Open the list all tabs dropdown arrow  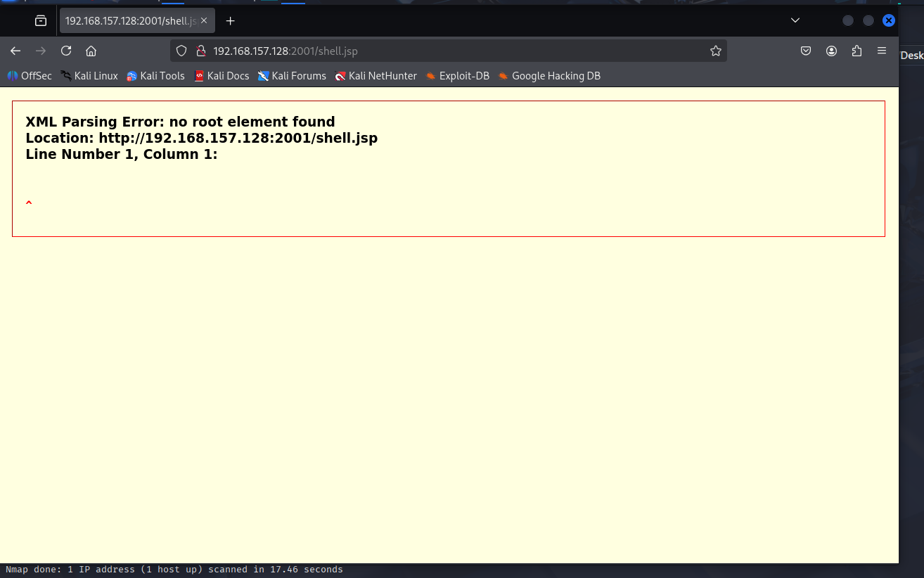click(795, 20)
